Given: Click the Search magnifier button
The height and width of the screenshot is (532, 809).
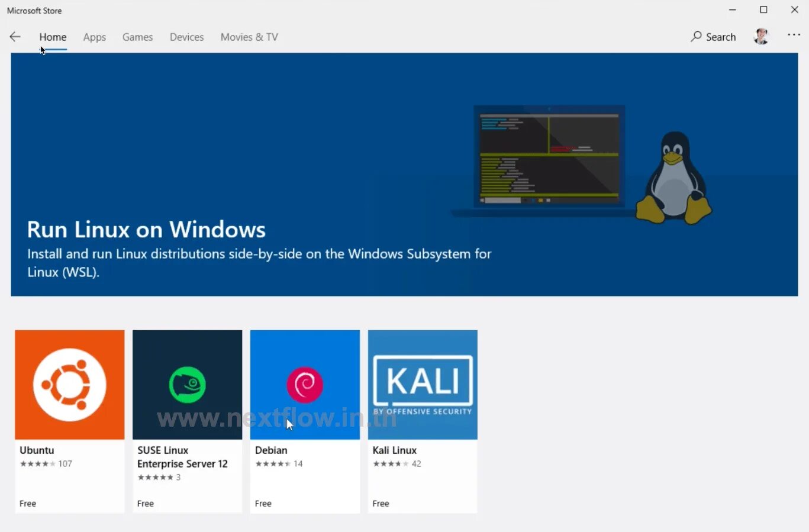Looking at the screenshot, I should tap(713, 37).
